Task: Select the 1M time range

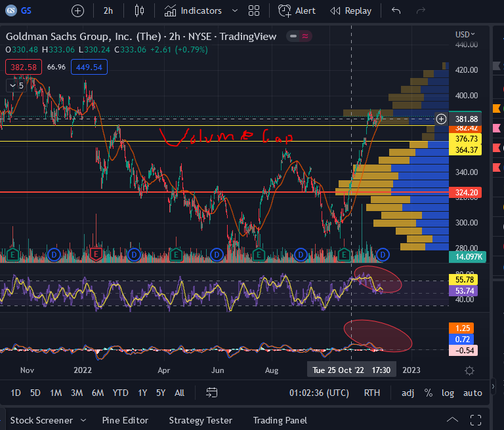Action: pos(56,393)
